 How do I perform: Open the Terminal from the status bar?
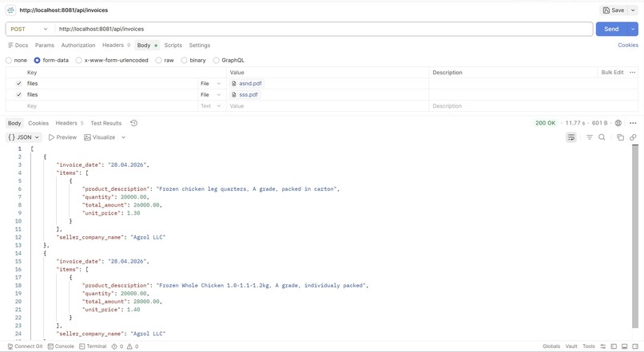[93, 346]
